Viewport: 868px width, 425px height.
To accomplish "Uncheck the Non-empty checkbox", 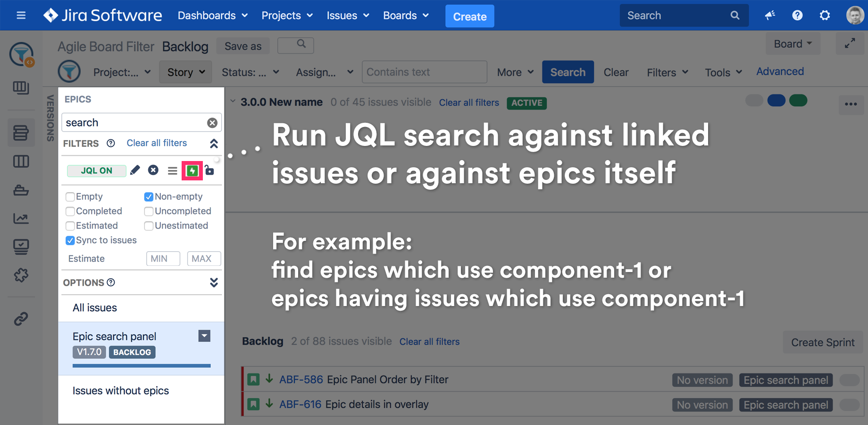I will coord(149,197).
